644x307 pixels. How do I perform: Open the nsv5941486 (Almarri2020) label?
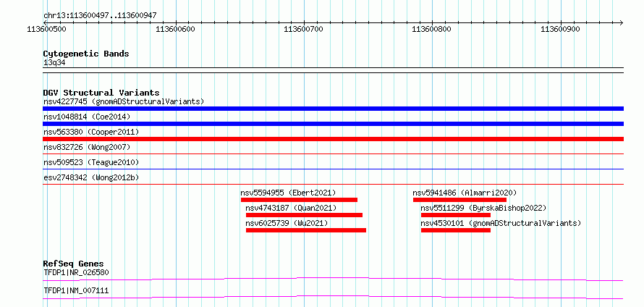pyautogui.click(x=465, y=193)
